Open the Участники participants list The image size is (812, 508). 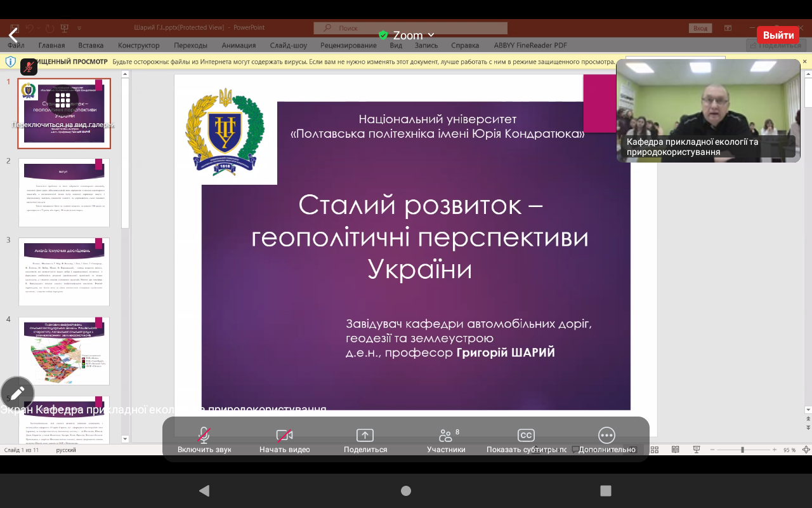(445, 436)
